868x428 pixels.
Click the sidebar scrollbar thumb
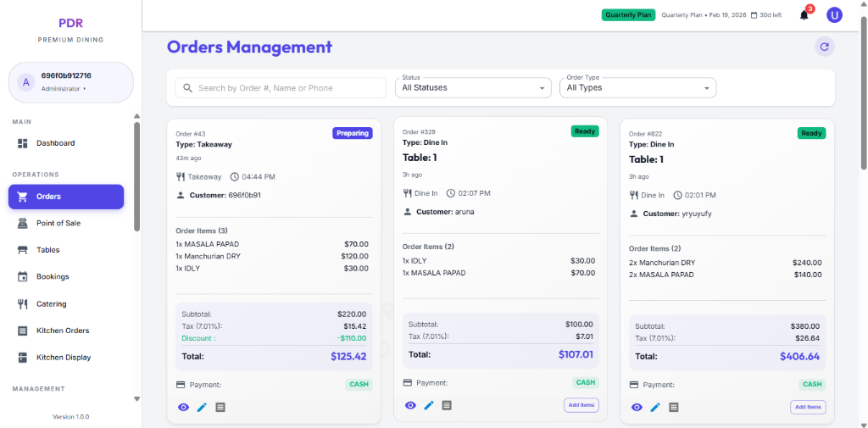[136, 176]
